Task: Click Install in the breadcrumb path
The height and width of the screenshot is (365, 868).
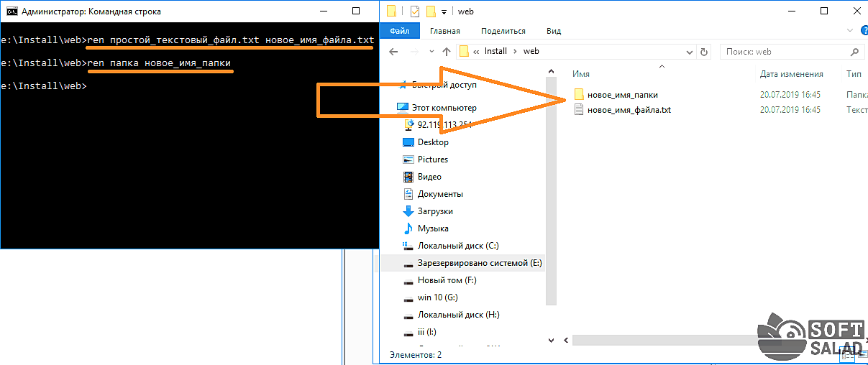Action: pos(495,52)
